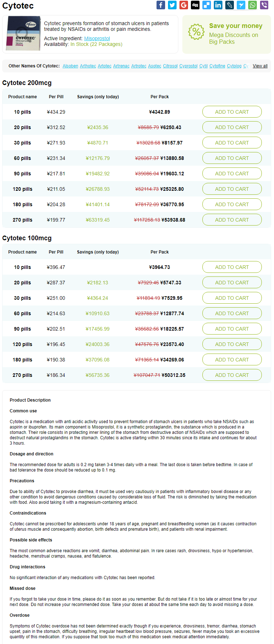This screenshot has width=274, height=644.
Task: Click the Dosage and direction heading
Action: [x=32, y=454]
